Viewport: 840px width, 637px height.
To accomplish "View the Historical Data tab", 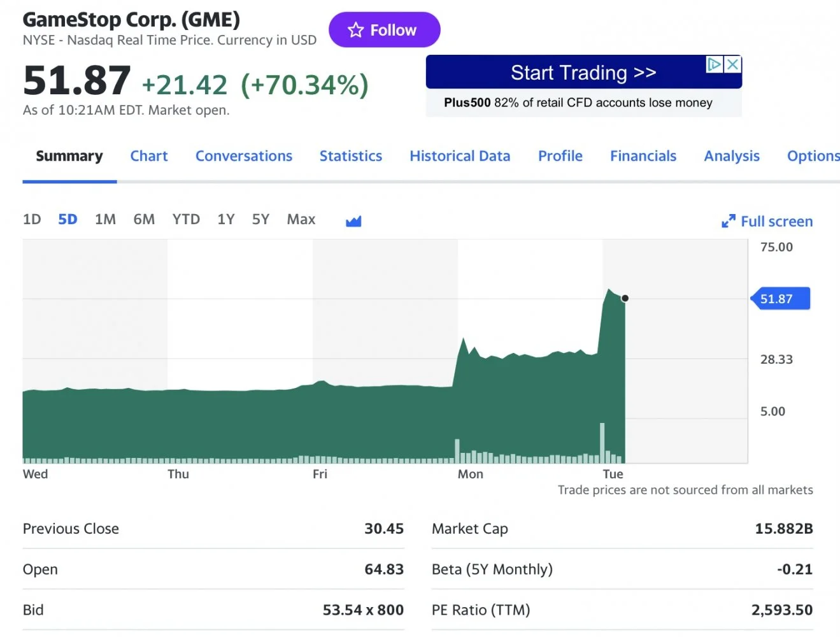I will pyautogui.click(x=460, y=156).
